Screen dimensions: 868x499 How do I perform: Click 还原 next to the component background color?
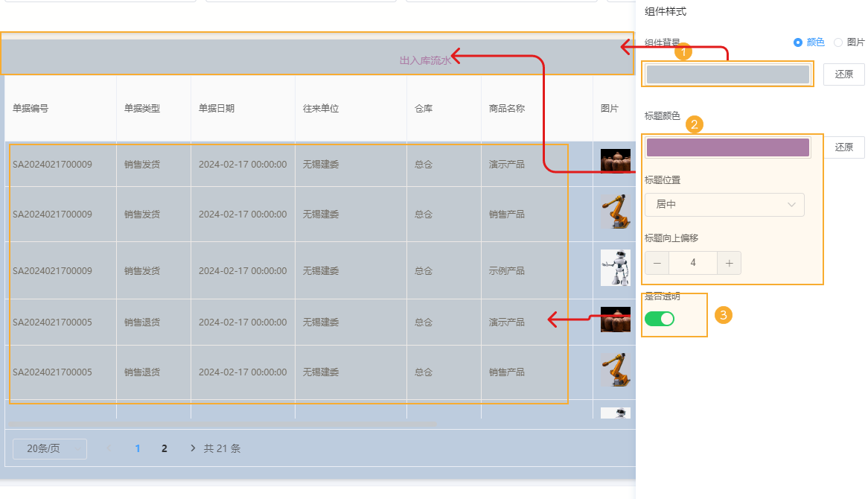(x=843, y=74)
